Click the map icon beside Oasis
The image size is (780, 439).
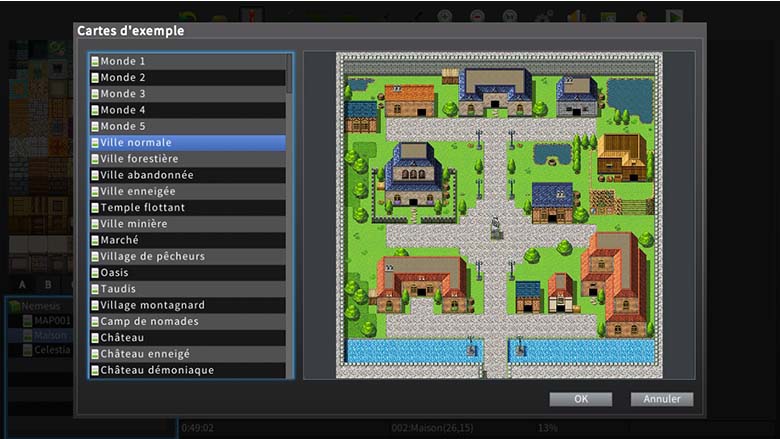coord(95,273)
